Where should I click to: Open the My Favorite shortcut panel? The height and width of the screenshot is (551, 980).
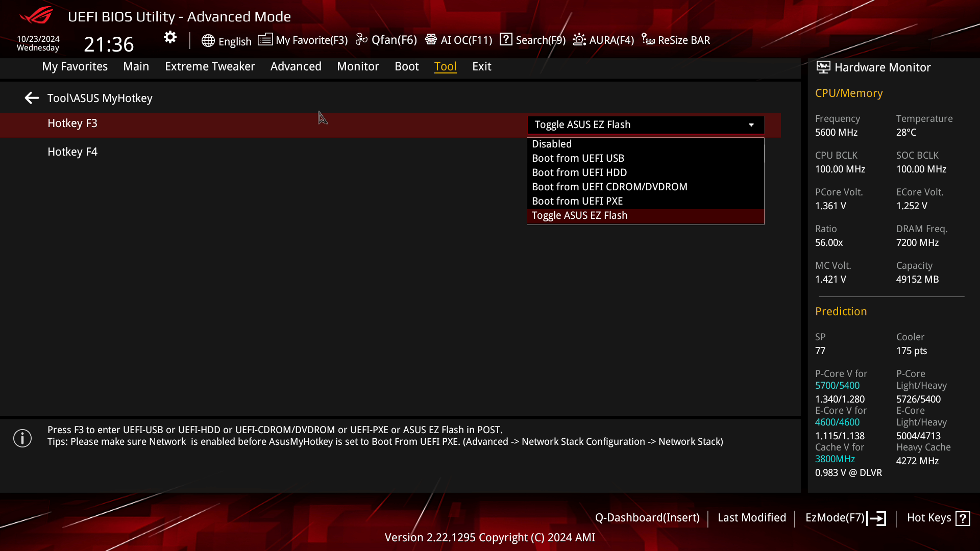click(303, 40)
